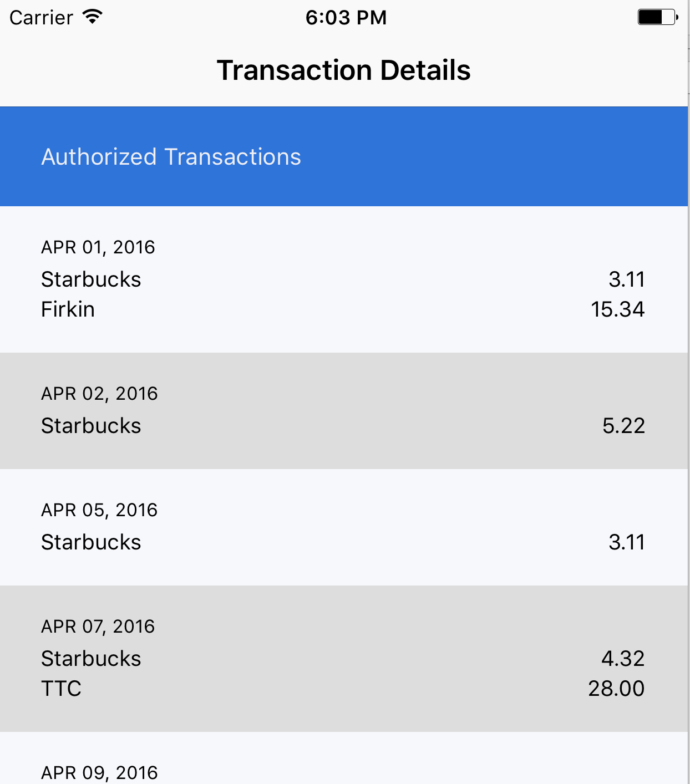Screen dimensions: 690x784
Task: Tap the battery icon in status bar
Action: coord(658,17)
